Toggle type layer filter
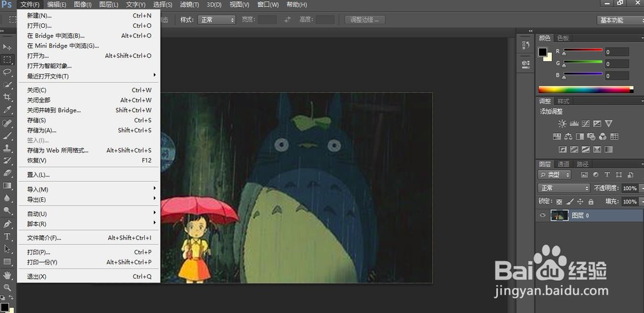 [x=607, y=175]
